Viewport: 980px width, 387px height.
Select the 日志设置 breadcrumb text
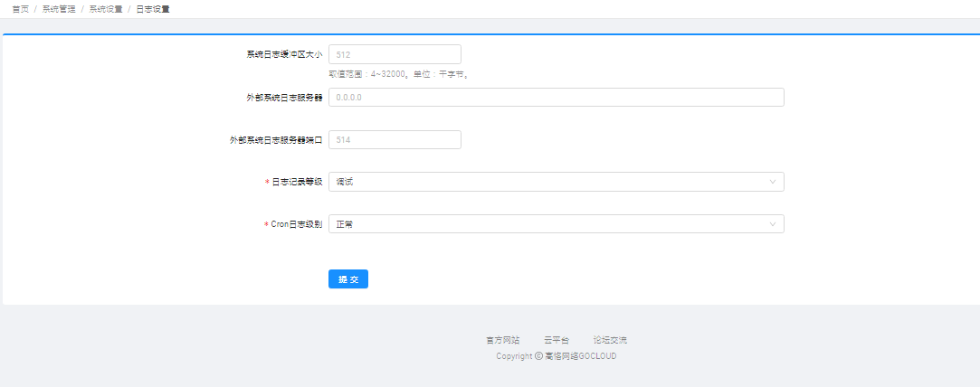pyautogui.click(x=153, y=9)
